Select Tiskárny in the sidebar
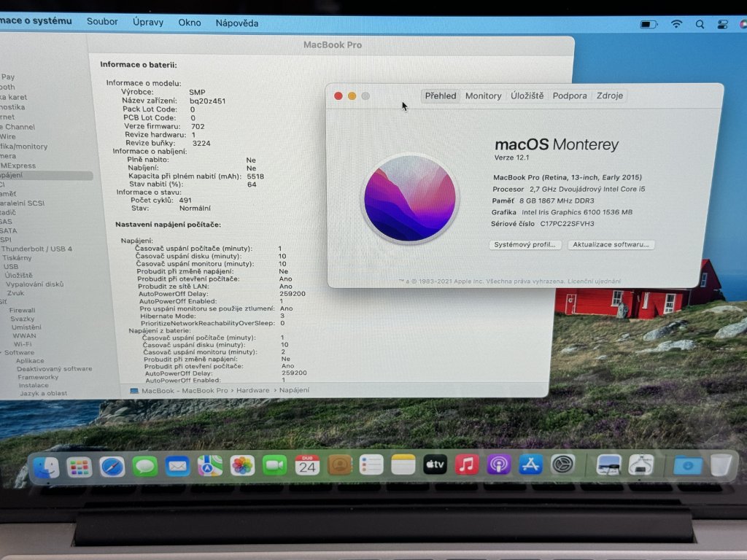The height and width of the screenshot is (560, 747). pyautogui.click(x=18, y=257)
